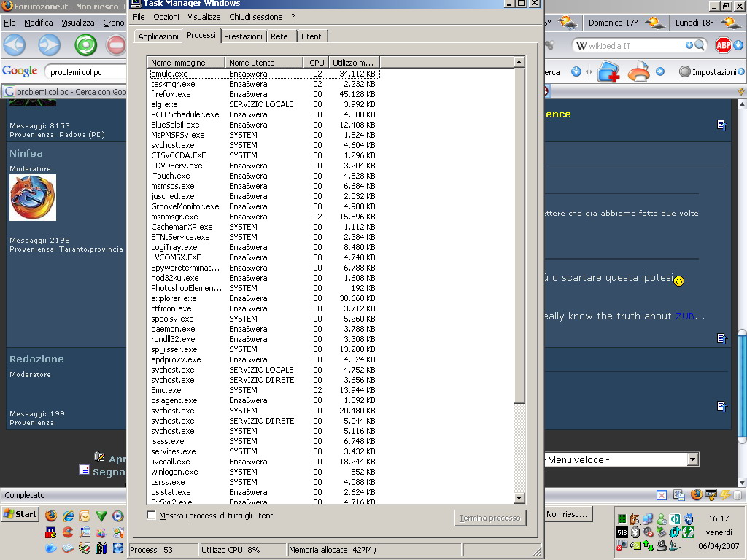The width and height of the screenshot is (747, 560).
Task: Click the 'problemi col pc' browser tab
Action: coord(65,92)
